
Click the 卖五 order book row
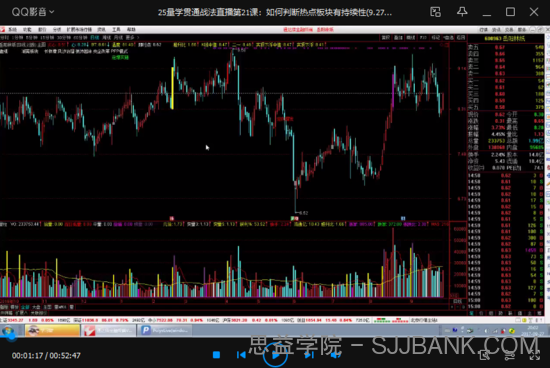(505, 47)
